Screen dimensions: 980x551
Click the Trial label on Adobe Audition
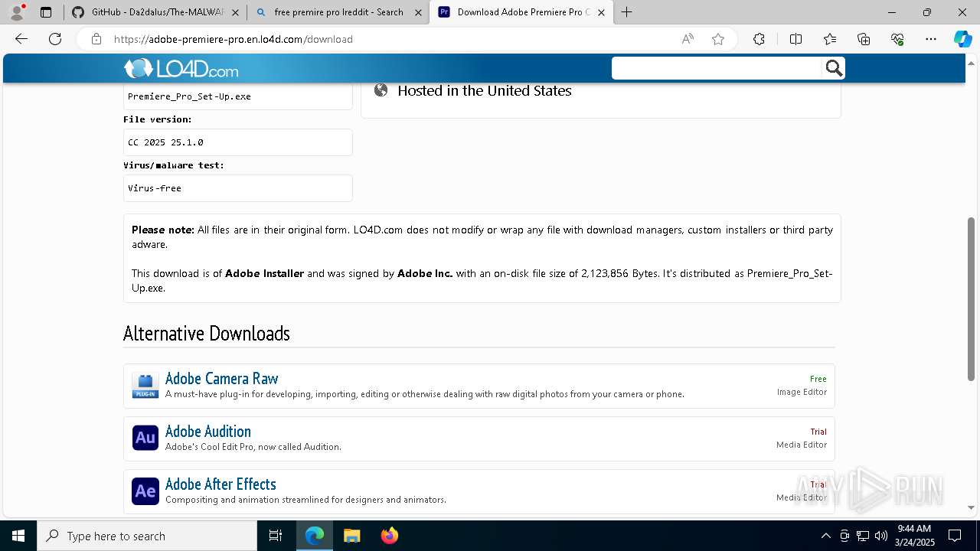coord(818,432)
